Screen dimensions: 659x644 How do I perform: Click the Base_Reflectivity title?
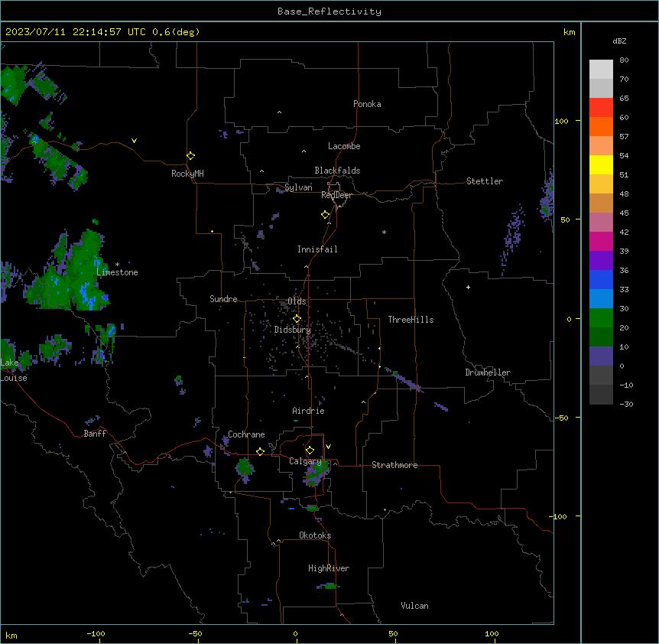click(x=329, y=11)
